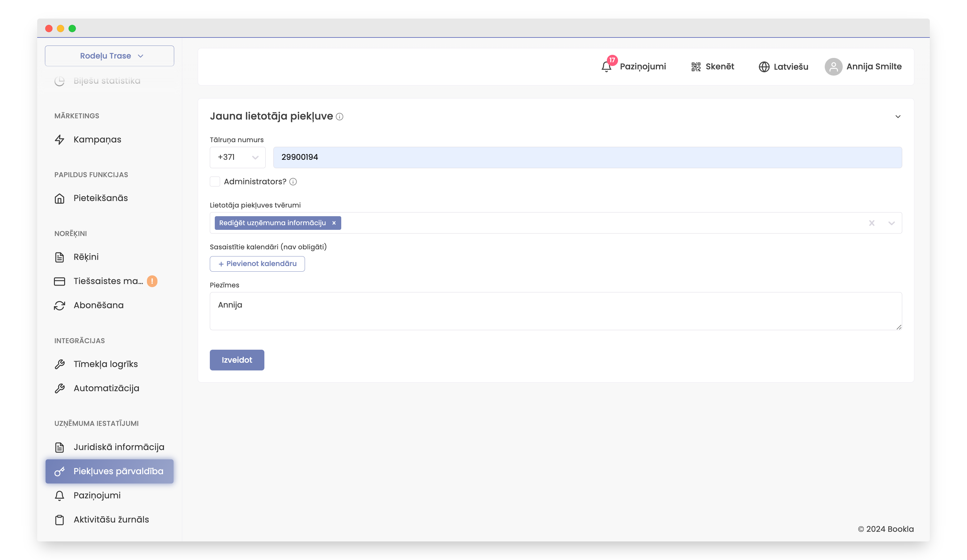Click the Izveidot button
Screen dimensions: 967x560
pyautogui.click(x=237, y=360)
